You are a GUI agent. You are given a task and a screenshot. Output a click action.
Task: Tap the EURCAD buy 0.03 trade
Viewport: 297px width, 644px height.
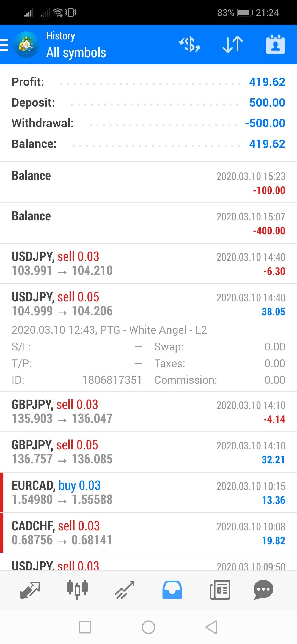[x=148, y=493]
